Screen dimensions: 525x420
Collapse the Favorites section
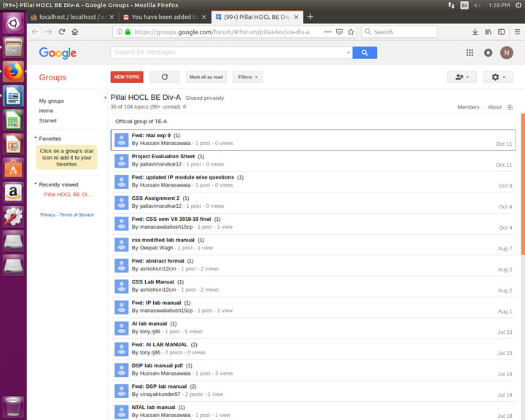36,139
